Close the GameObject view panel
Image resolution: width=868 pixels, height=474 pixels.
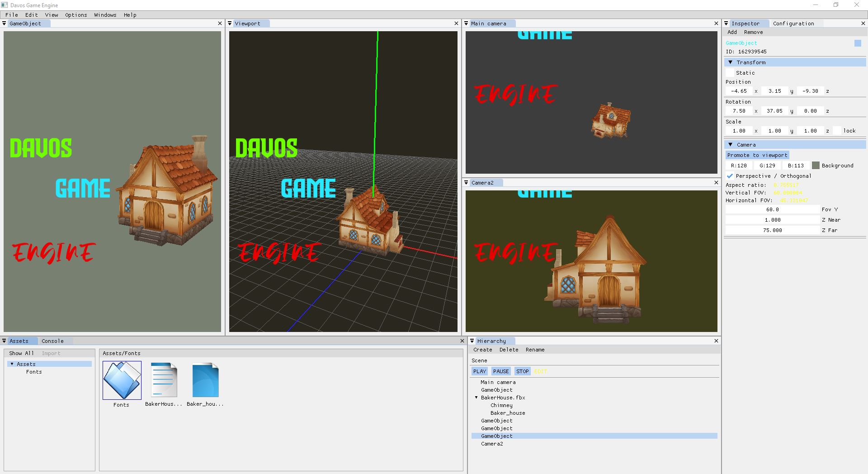pos(220,24)
